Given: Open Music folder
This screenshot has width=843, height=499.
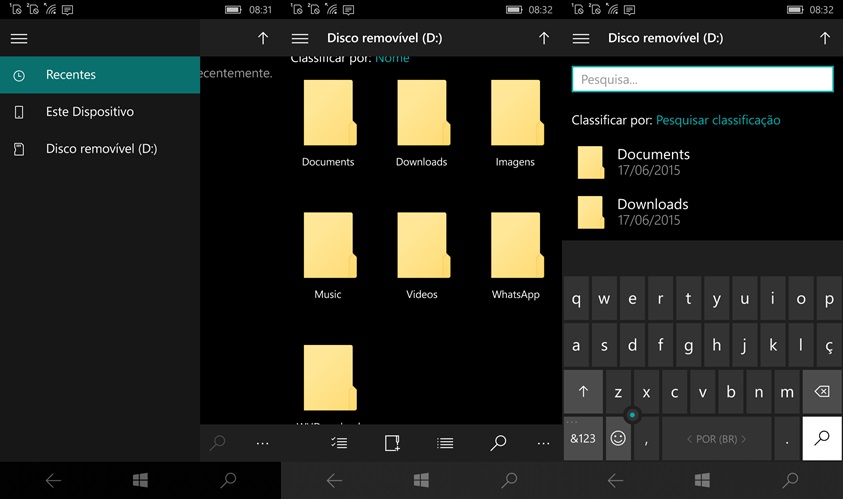Looking at the screenshot, I should tap(328, 255).
